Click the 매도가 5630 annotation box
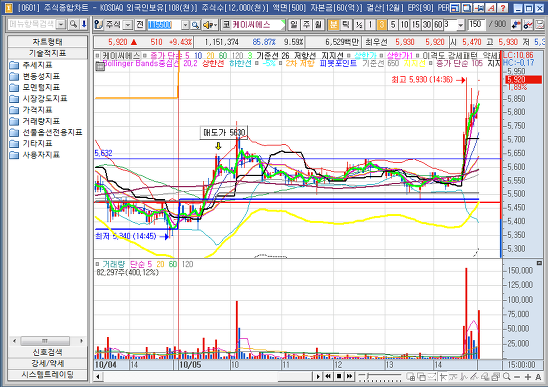The image size is (548, 387). [224, 132]
